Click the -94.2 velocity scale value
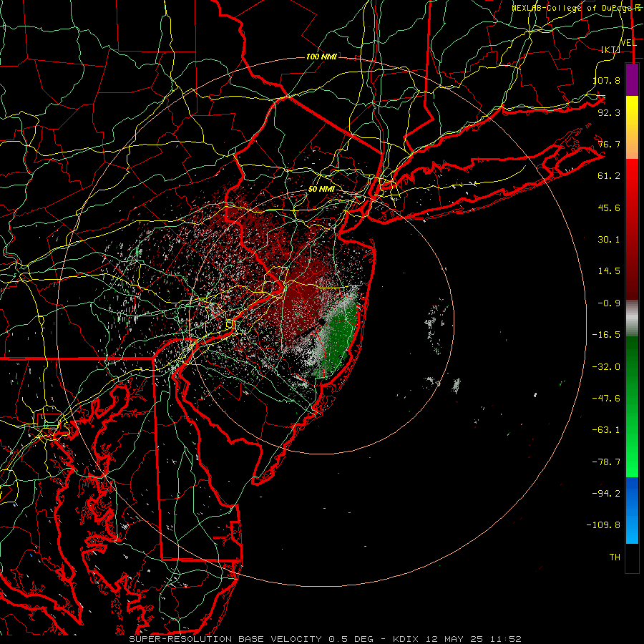 (606, 494)
